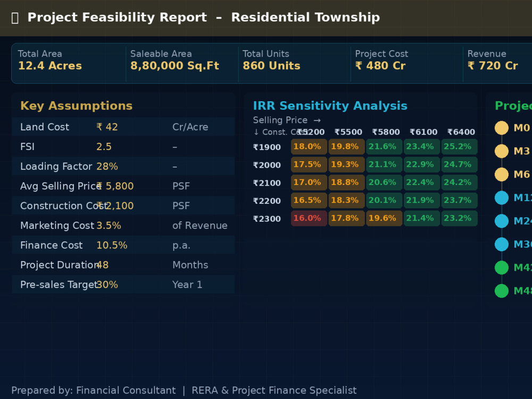Screen dimensions: 532x399
Task: Click the IRR Sensitivity Analysis heading
Action: [330, 106]
